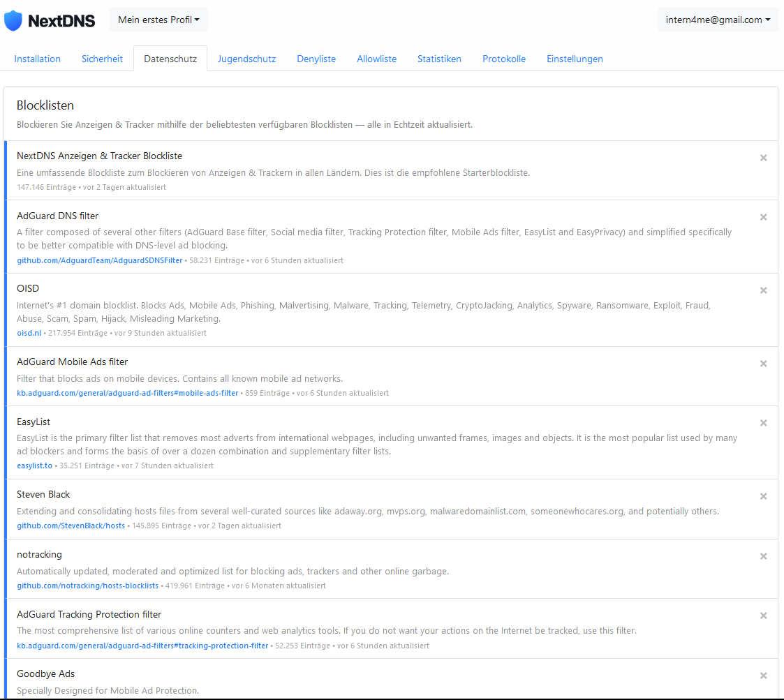Remove the AdGuard DNS filter blocklist

point(763,218)
